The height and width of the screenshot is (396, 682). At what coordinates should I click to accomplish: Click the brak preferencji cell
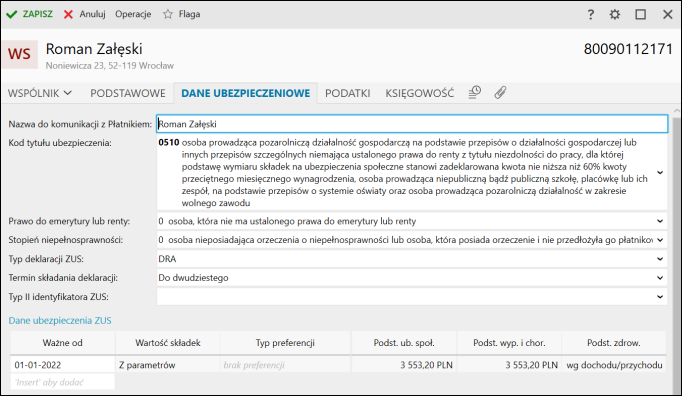pyautogui.click(x=285, y=365)
